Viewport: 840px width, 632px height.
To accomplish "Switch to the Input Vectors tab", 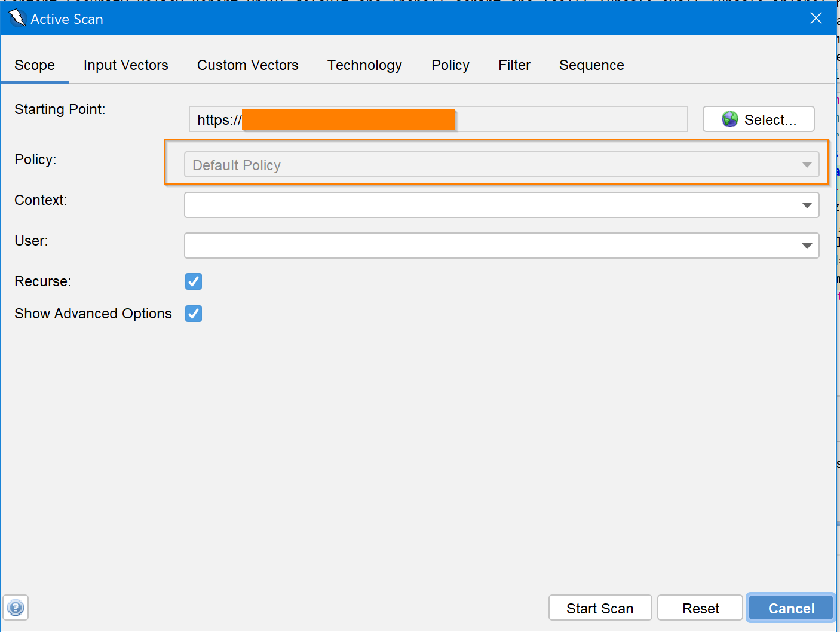I will click(x=125, y=65).
